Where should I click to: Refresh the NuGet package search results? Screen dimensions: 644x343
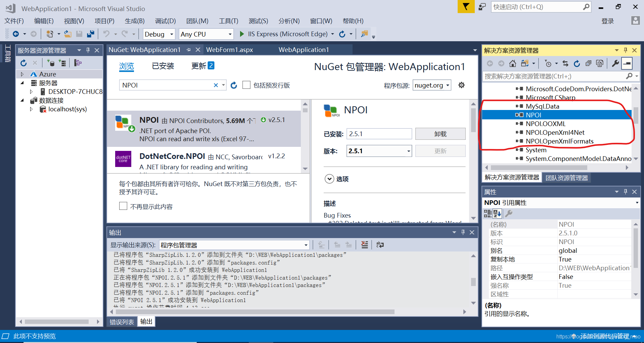[234, 85]
